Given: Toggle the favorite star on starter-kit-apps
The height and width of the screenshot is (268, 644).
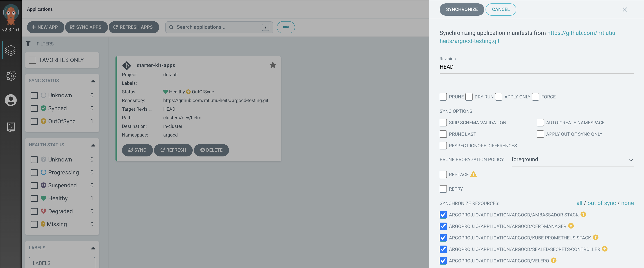Looking at the screenshot, I should point(273,65).
